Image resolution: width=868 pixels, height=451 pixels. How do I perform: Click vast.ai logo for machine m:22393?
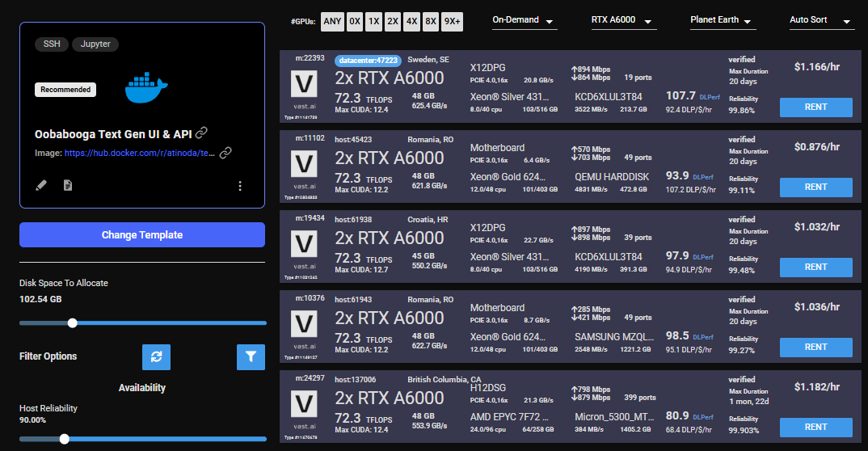click(x=304, y=85)
